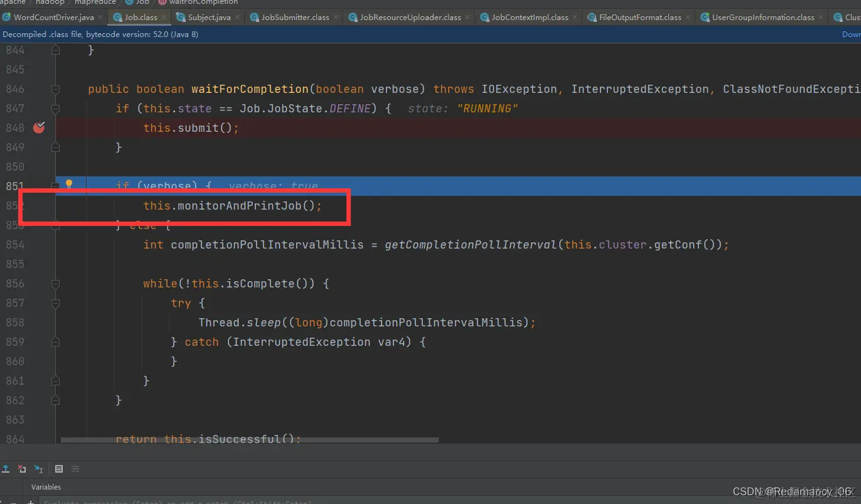Click the fold end marker on line 862
Viewport: 861px width, 504px height.
click(x=55, y=400)
